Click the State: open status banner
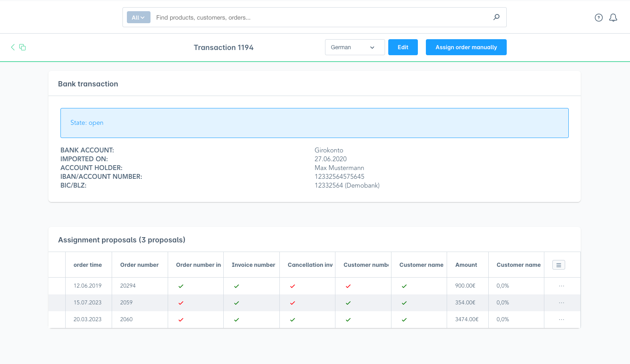This screenshot has width=630, height=364. pyautogui.click(x=315, y=123)
